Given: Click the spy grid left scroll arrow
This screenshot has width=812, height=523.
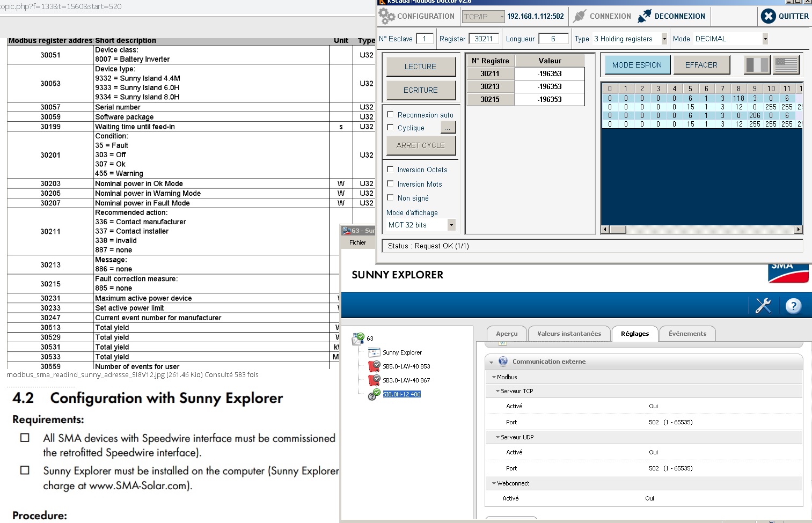Looking at the screenshot, I should pos(605,230).
